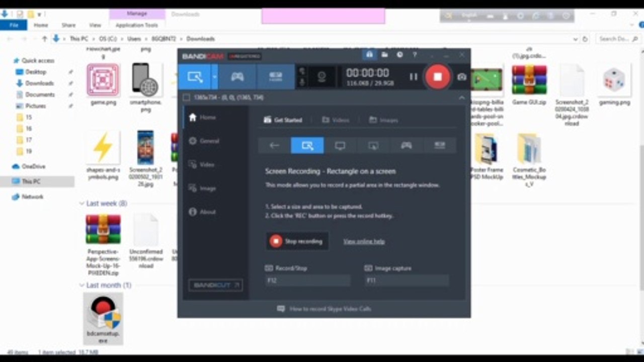Viewport: 644px width, 362px height.
Task: Pause the Bandicam recording
Action: coord(414,77)
